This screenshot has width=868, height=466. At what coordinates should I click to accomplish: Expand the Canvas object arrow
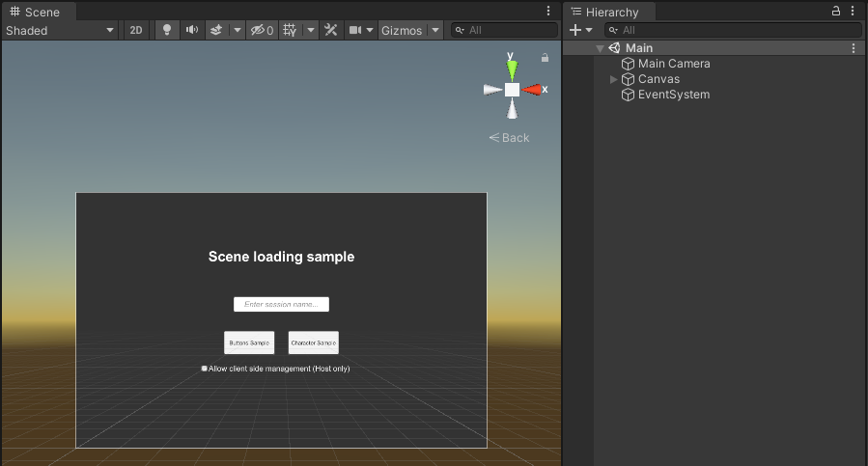(613, 79)
